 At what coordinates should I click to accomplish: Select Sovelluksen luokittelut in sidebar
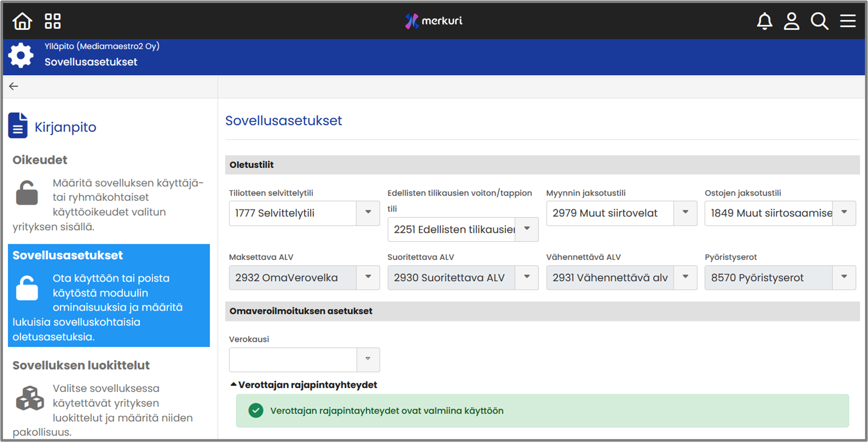tap(81, 365)
